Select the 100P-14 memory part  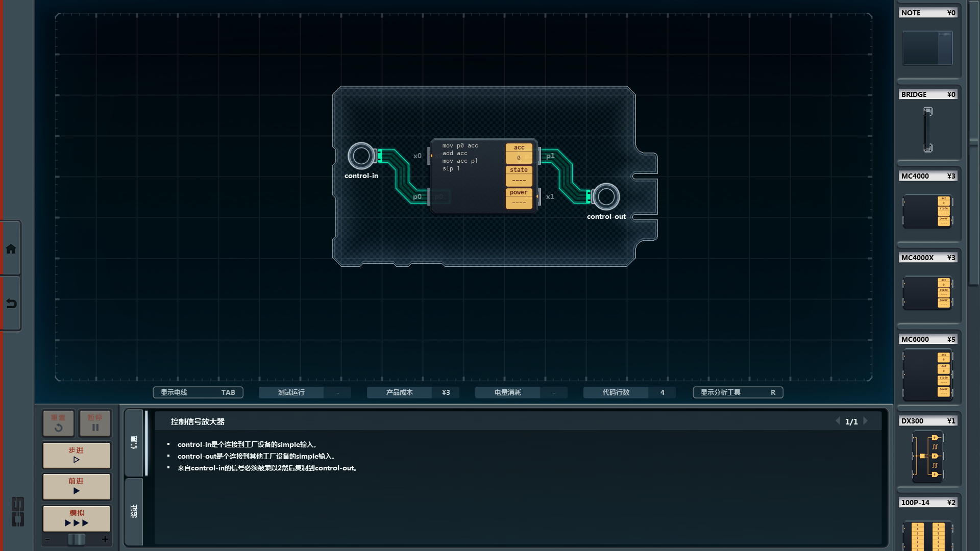tap(927, 535)
